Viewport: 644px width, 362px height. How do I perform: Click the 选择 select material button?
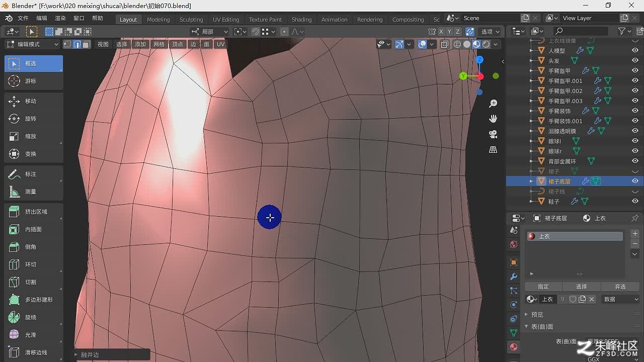582,287
